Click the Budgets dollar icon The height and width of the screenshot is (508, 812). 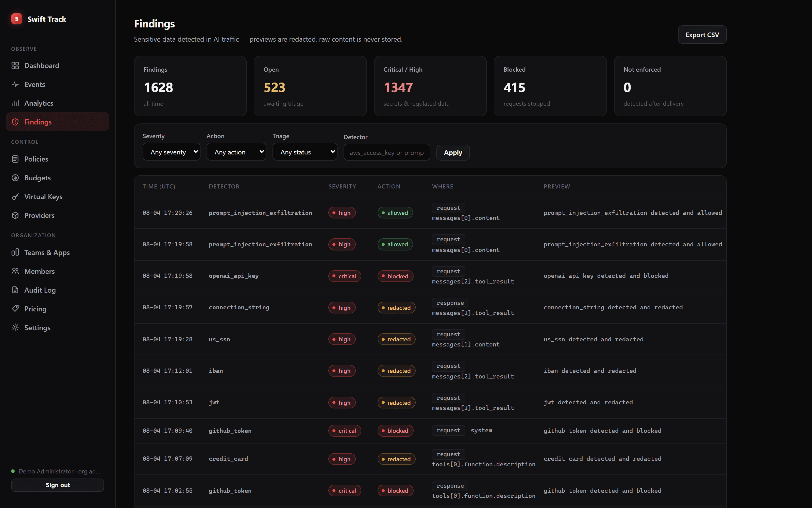pos(15,178)
